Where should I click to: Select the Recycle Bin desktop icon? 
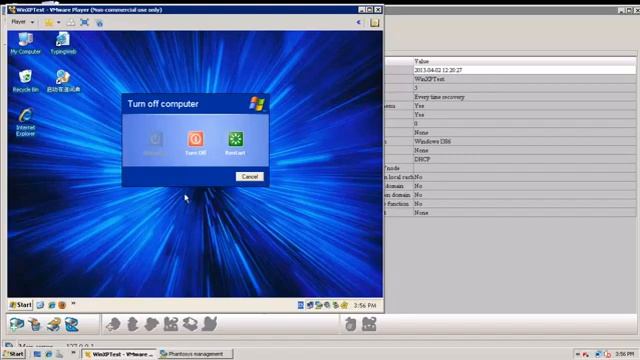(x=25, y=81)
